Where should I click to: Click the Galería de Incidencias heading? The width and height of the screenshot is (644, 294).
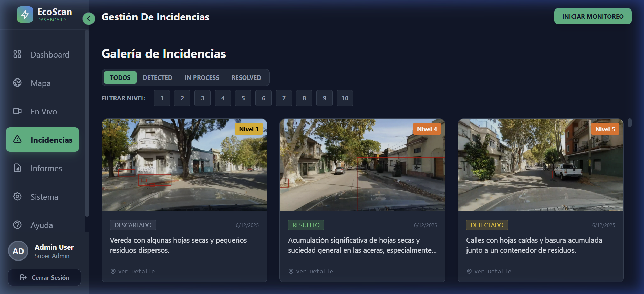tap(164, 53)
